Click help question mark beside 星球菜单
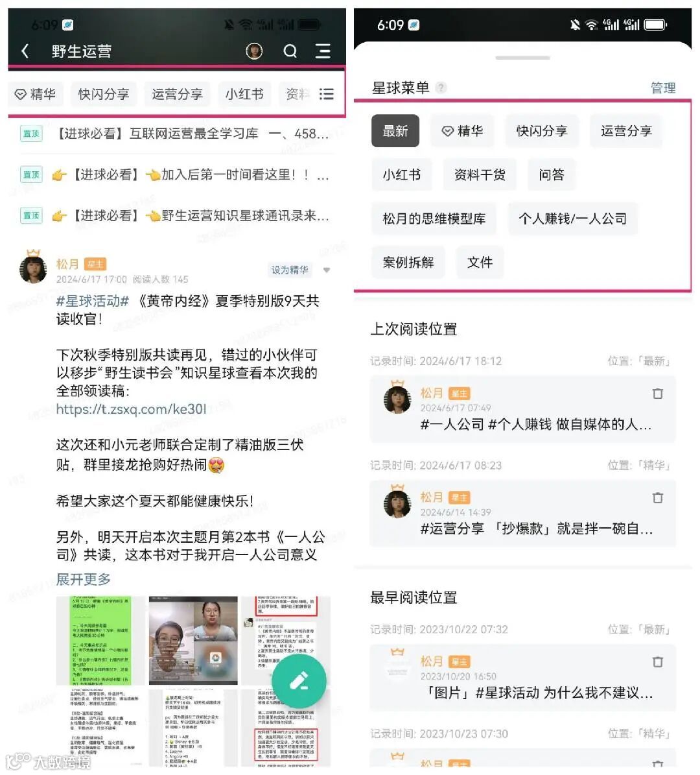Screen dimensions: 700x775 pos(441,88)
